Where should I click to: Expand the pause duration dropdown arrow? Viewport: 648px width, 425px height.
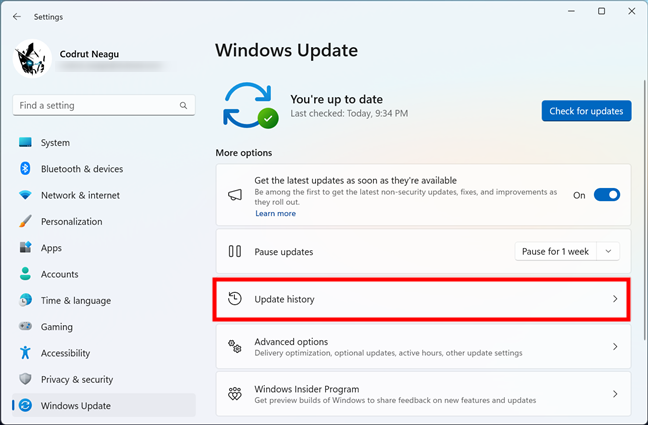tap(608, 251)
